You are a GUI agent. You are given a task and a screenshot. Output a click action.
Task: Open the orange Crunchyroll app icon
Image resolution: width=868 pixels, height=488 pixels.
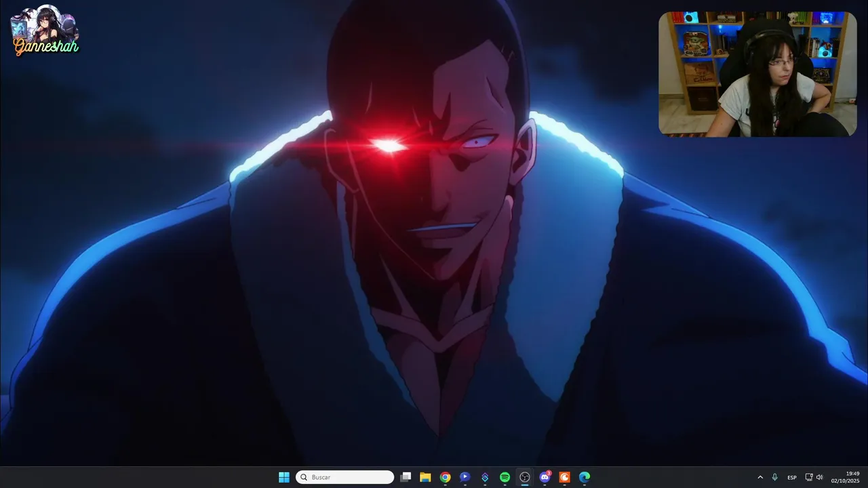tap(564, 477)
